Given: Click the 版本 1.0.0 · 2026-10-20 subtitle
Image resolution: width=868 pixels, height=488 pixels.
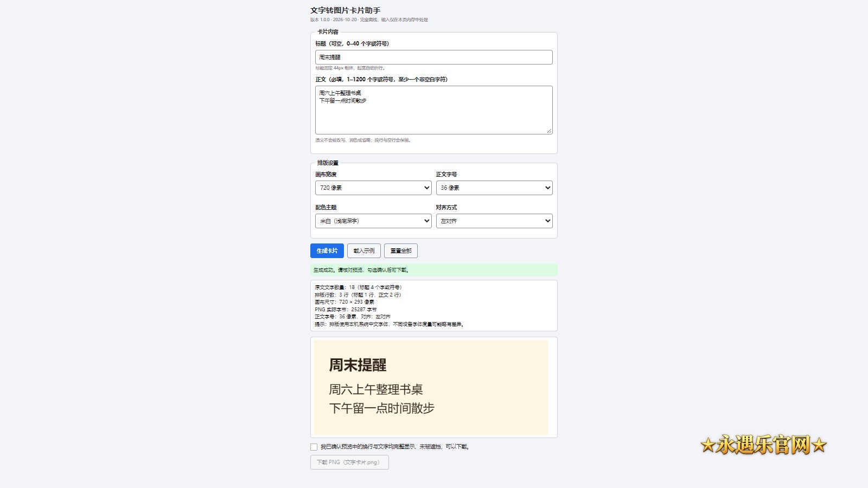Looking at the screenshot, I should (369, 20).
